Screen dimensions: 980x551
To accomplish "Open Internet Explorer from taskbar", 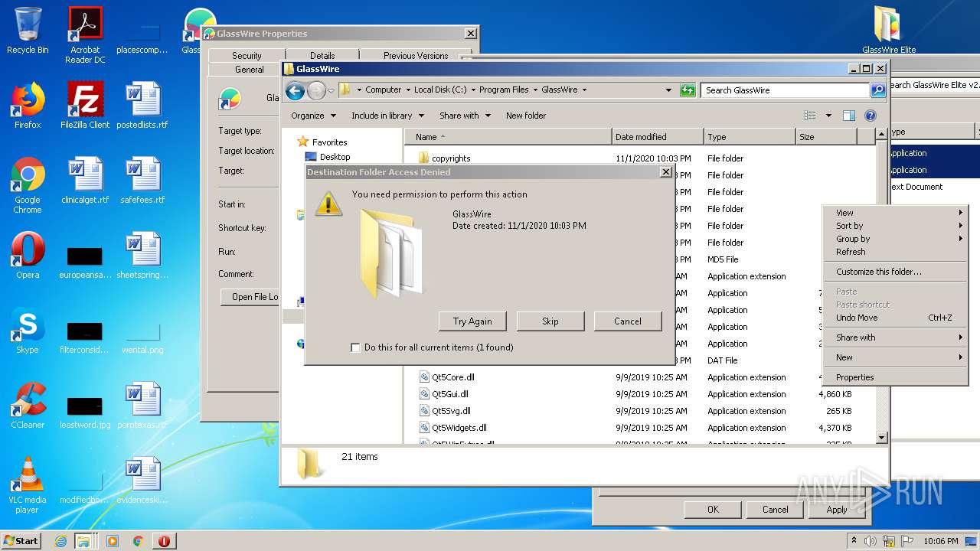I will click(60, 541).
